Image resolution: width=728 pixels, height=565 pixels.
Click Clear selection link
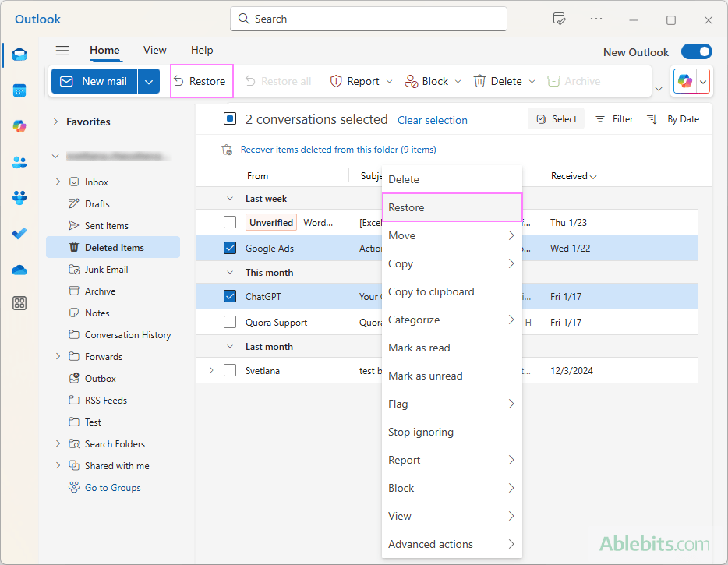coord(433,120)
